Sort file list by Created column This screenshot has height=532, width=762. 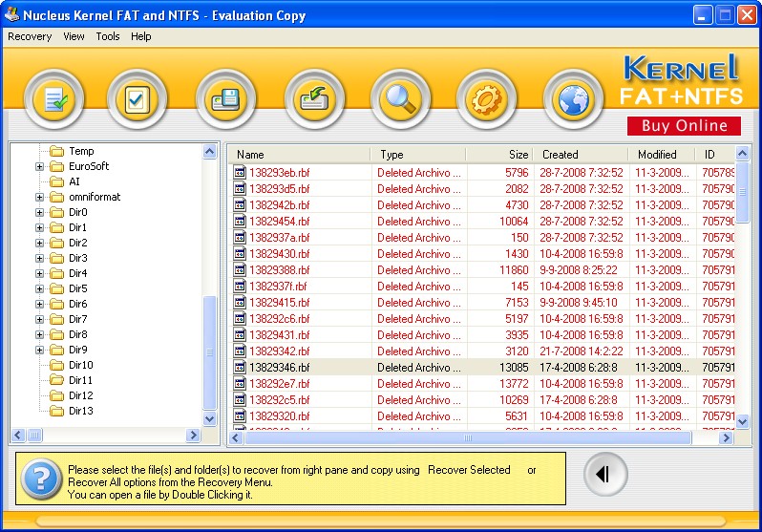[x=581, y=155]
